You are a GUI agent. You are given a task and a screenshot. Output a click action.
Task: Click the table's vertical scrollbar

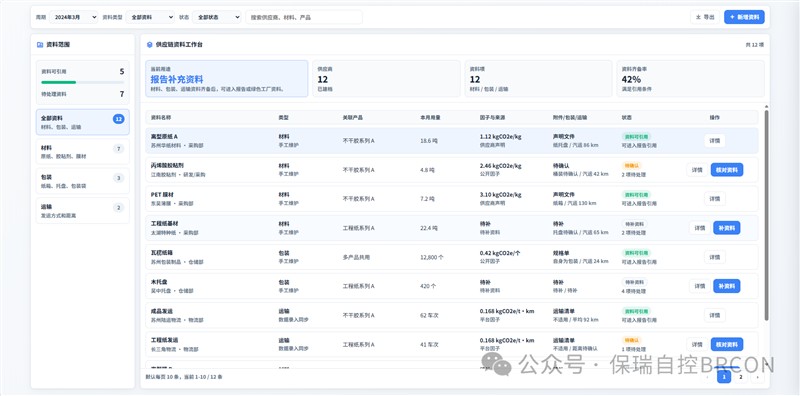click(766, 214)
